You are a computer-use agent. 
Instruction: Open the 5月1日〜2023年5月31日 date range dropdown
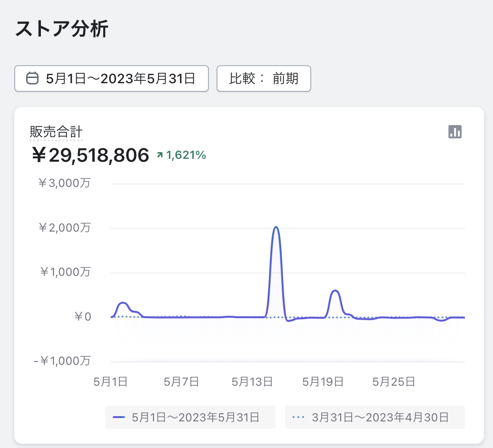111,78
